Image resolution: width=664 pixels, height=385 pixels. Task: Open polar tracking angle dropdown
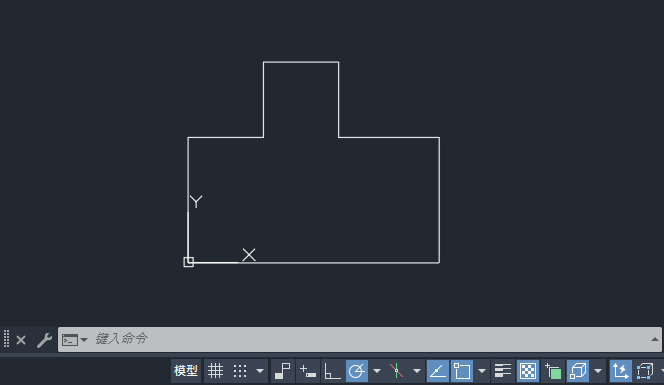click(x=377, y=371)
